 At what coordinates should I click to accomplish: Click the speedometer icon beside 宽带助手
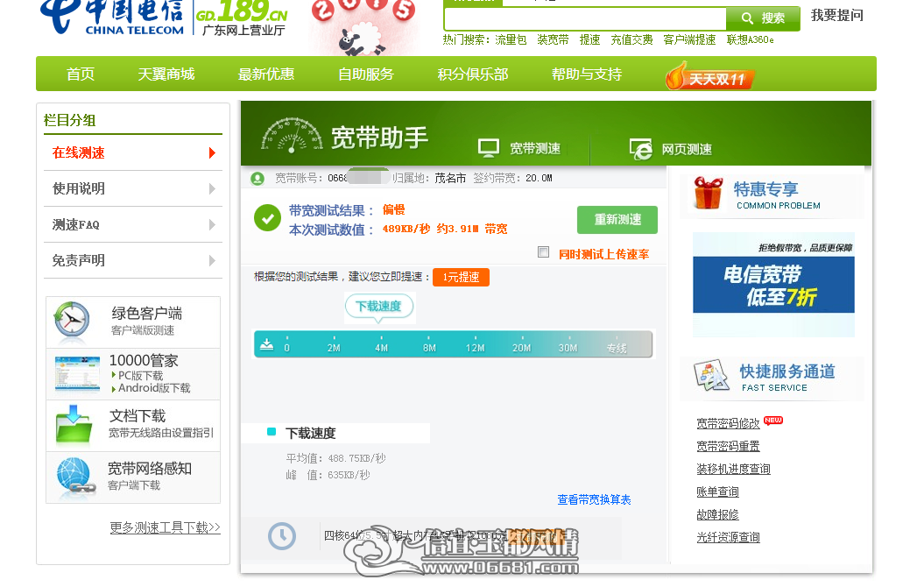click(292, 136)
